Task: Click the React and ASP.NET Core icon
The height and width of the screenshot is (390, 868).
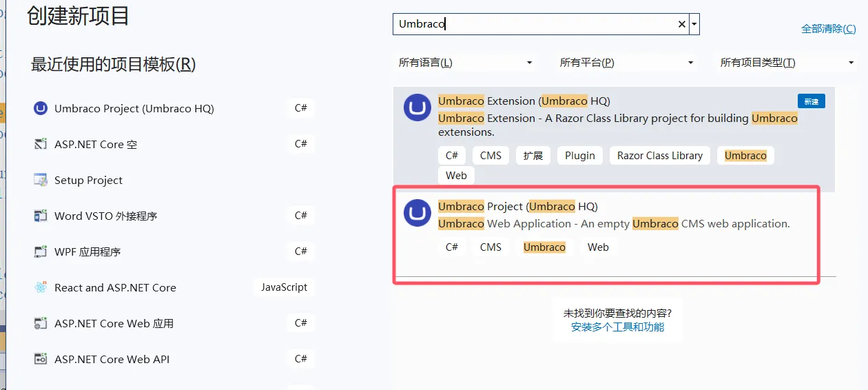Action: coord(41,287)
